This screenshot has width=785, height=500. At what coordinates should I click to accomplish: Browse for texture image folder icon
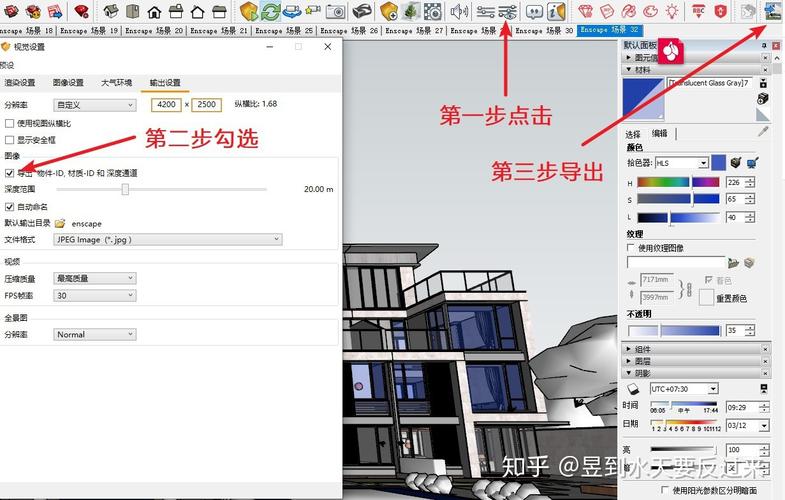tap(733, 262)
